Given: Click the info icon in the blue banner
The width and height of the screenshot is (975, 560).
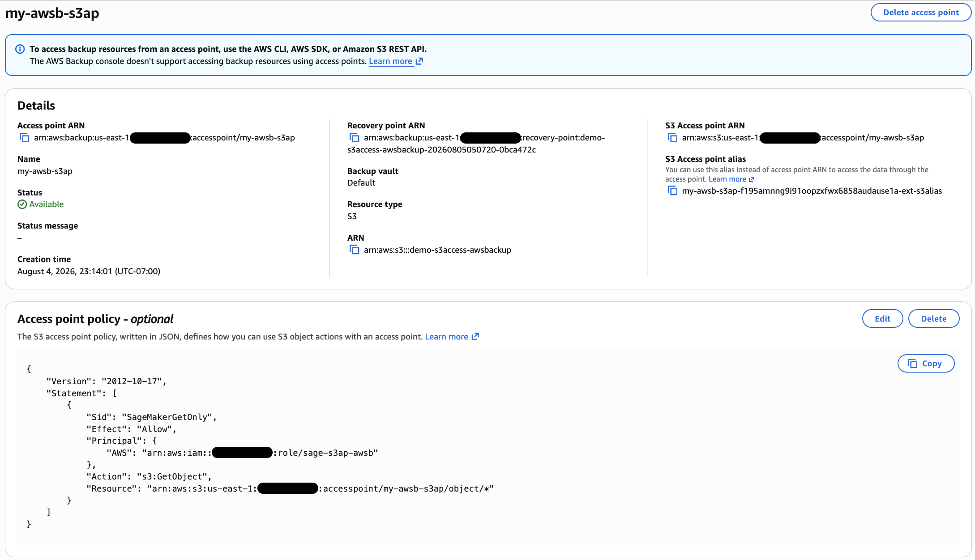Looking at the screenshot, I should (20, 49).
